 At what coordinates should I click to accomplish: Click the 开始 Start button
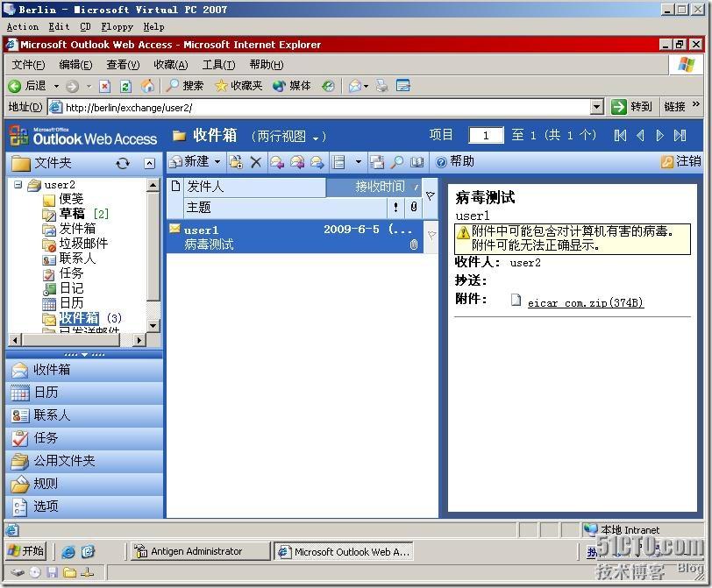pos(27,551)
